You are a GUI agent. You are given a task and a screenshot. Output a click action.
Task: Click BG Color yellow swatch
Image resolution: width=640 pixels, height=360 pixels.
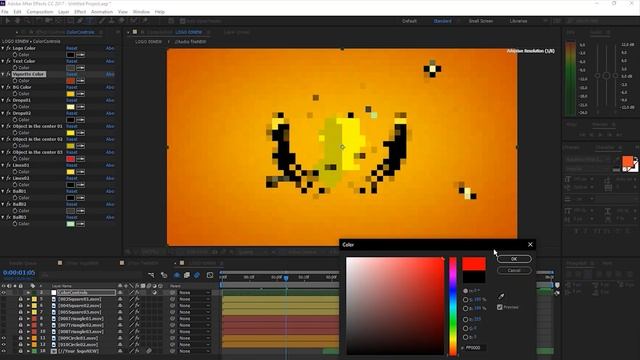[x=71, y=94]
